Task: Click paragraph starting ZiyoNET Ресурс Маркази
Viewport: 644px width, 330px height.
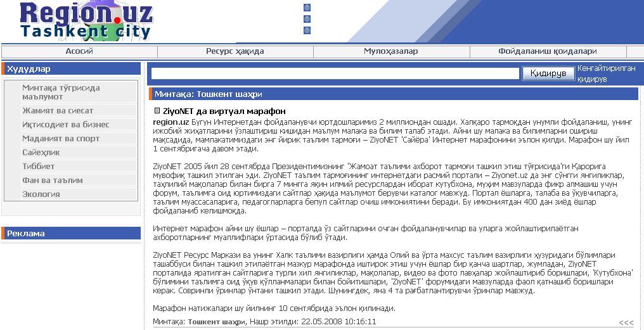Action: 393,272
